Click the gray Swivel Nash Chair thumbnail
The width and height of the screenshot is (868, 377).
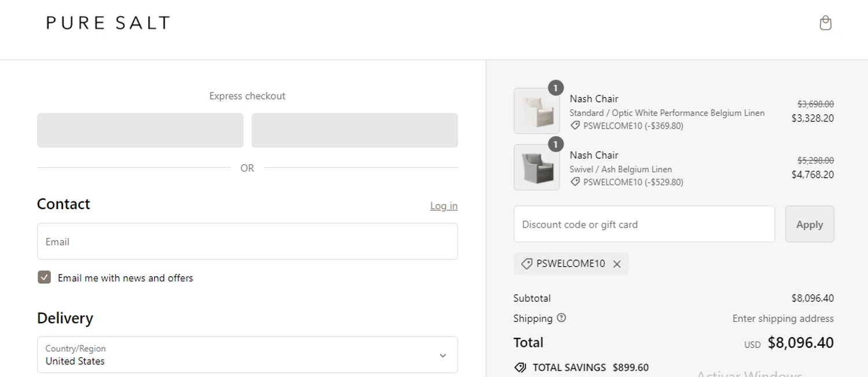coord(536,167)
